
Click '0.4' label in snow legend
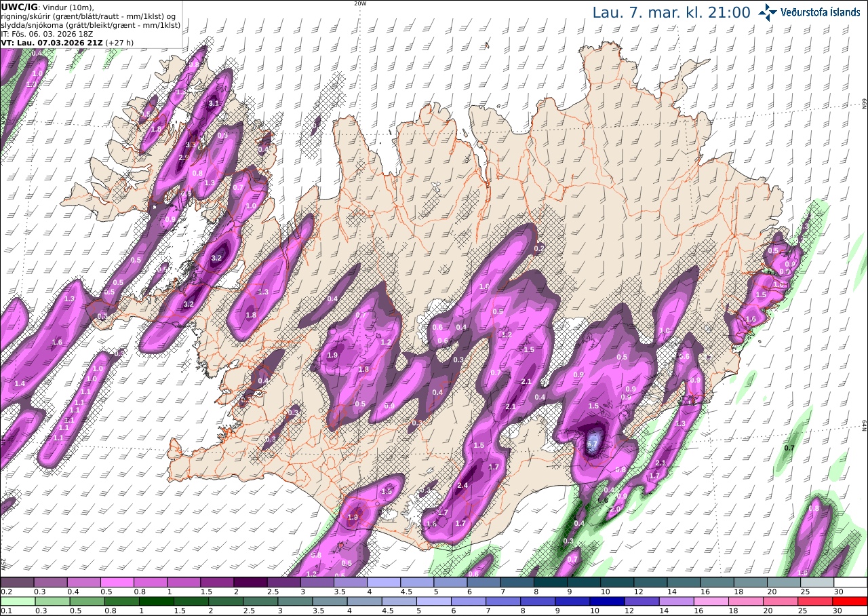(73, 592)
